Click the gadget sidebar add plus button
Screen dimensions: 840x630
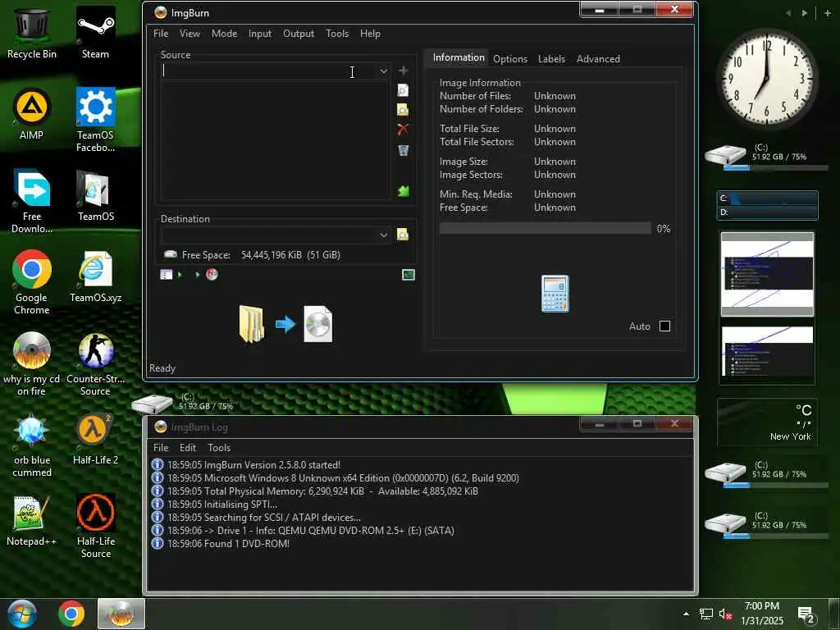pyautogui.click(x=828, y=13)
